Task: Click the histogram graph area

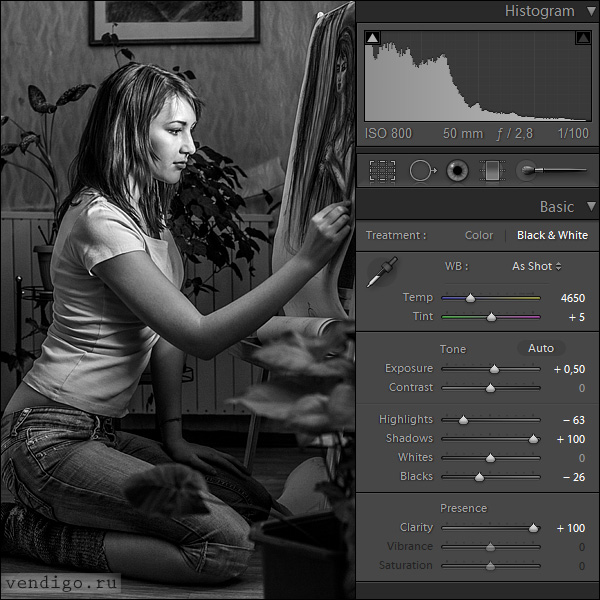Action: click(478, 76)
